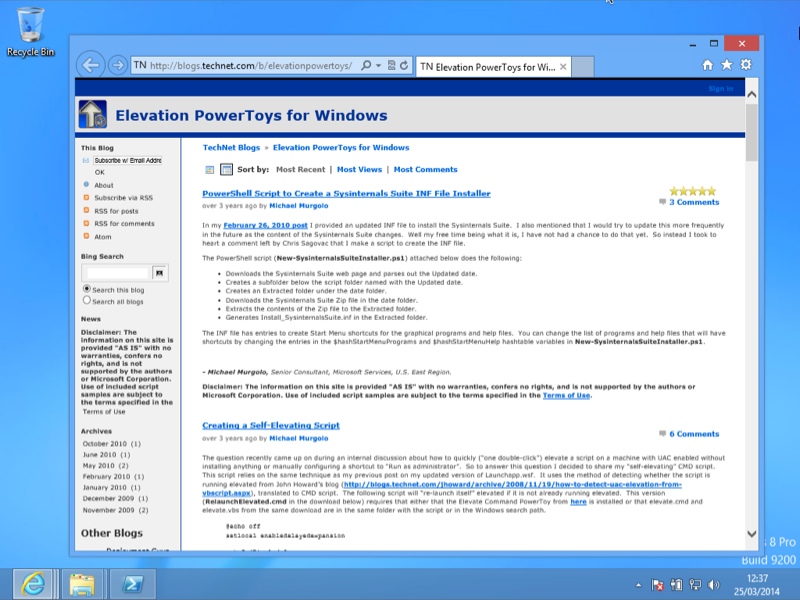Open the address bar dropdown arrow
This screenshot has height=600, width=800.
378,65
